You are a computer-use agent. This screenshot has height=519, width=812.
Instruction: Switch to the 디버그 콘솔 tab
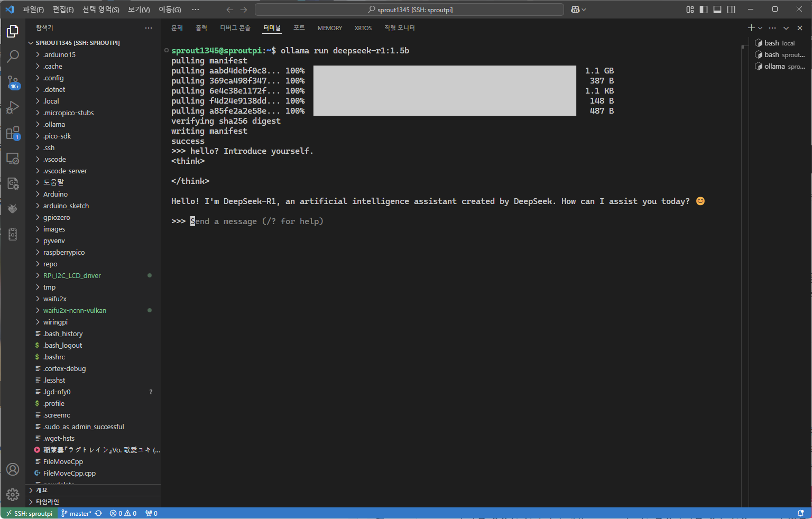click(x=235, y=28)
